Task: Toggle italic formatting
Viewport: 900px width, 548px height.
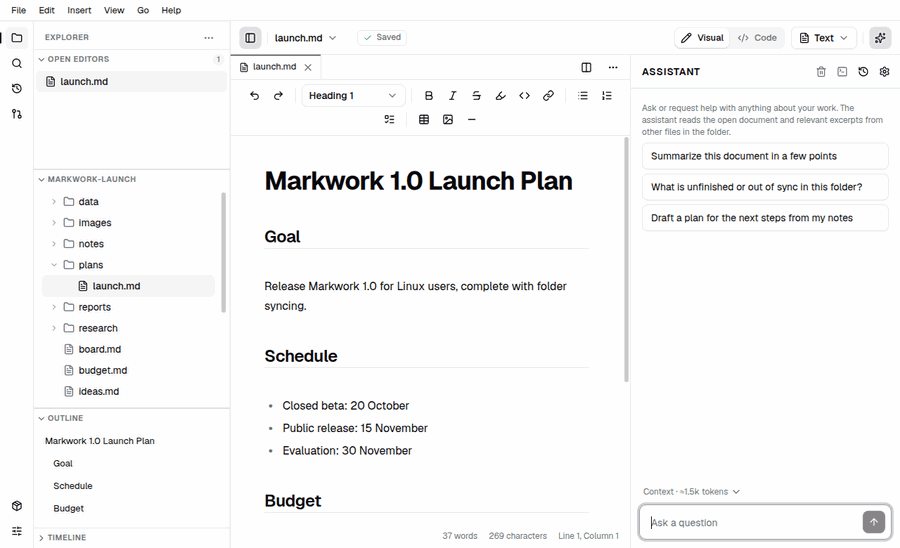Action: 452,95
